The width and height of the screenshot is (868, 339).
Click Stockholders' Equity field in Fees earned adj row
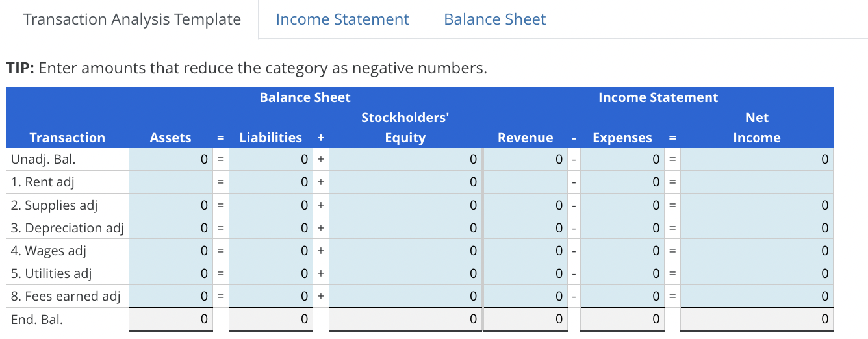coord(405,296)
